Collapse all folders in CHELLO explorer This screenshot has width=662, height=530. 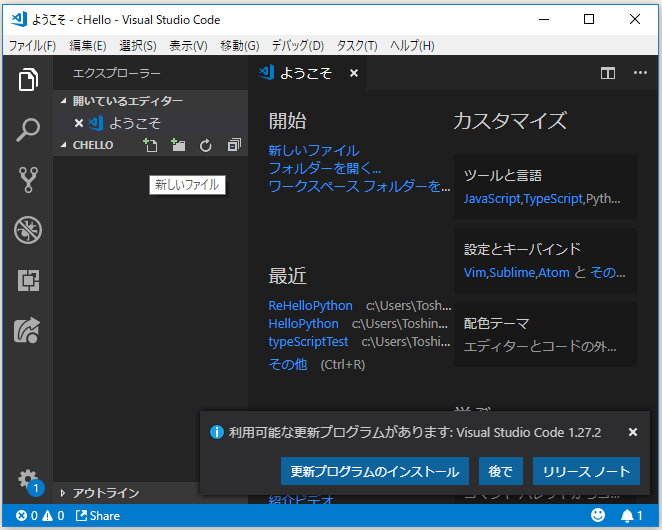click(234, 145)
